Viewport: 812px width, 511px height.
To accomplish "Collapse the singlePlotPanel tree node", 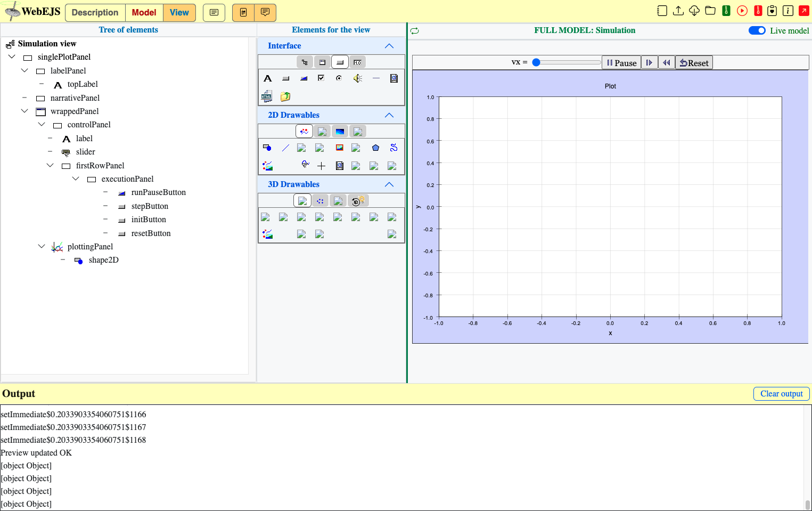I will pyautogui.click(x=12, y=56).
